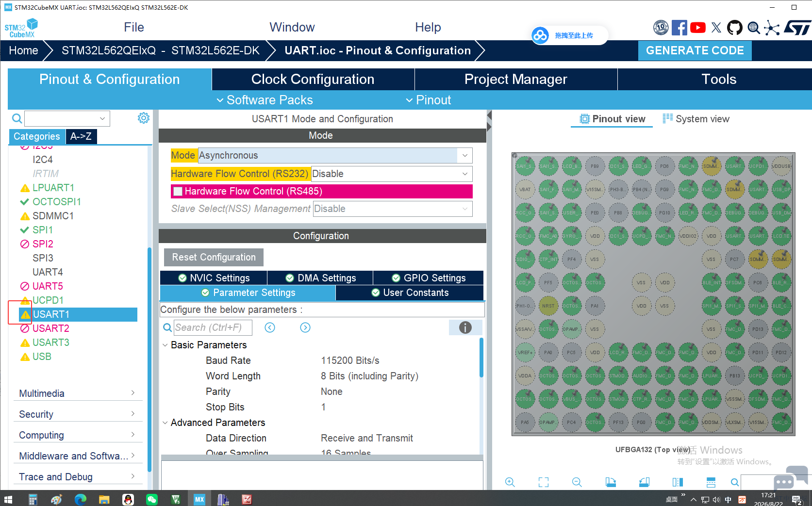812x506 pixels.
Task: Open the categories settings gear icon
Action: point(144,118)
